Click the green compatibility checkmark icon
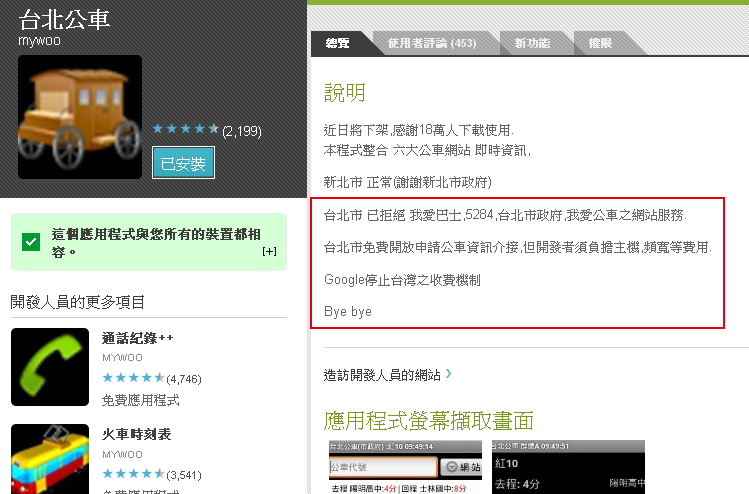This screenshot has width=749, height=494. [x=31, y=242]
